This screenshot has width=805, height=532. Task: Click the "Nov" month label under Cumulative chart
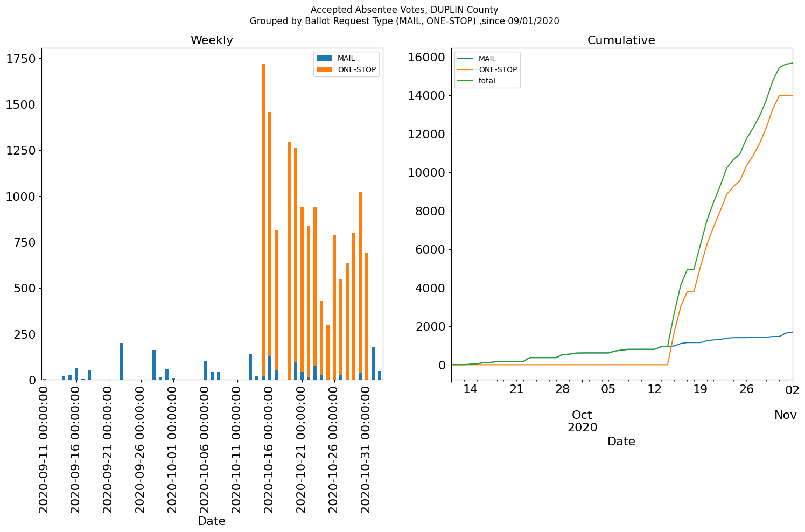point(786,415)
